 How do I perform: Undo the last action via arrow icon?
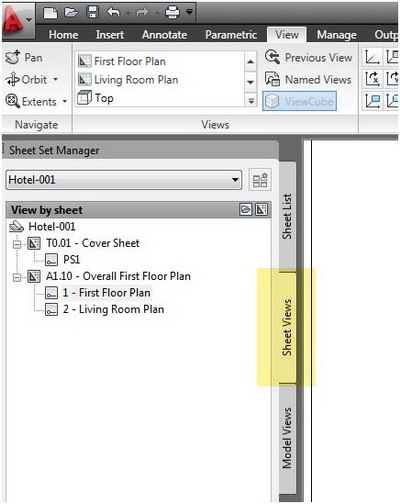pos(113,13)
